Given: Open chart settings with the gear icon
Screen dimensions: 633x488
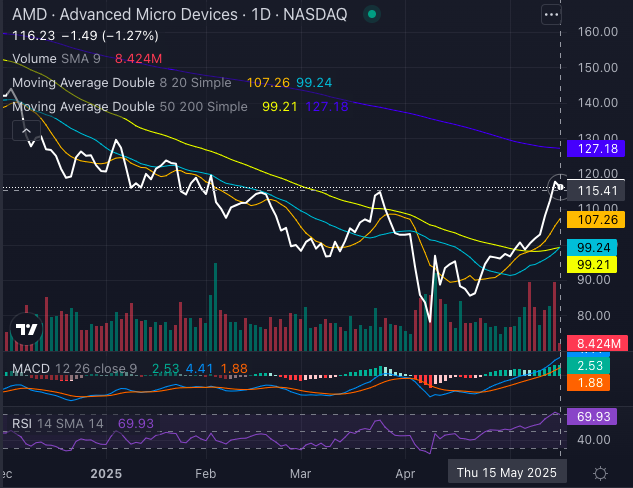Looking at the screenshot, I should point(600,473).
